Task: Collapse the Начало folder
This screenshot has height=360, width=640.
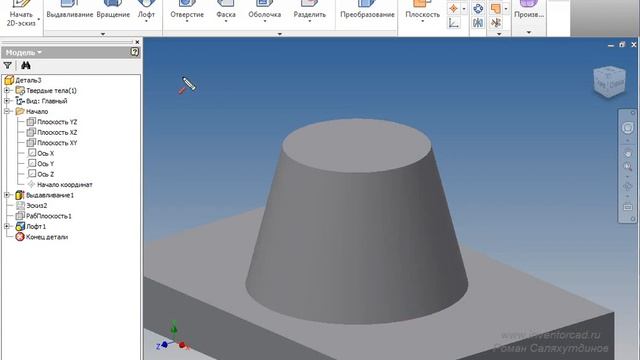Action: (7, 111)
